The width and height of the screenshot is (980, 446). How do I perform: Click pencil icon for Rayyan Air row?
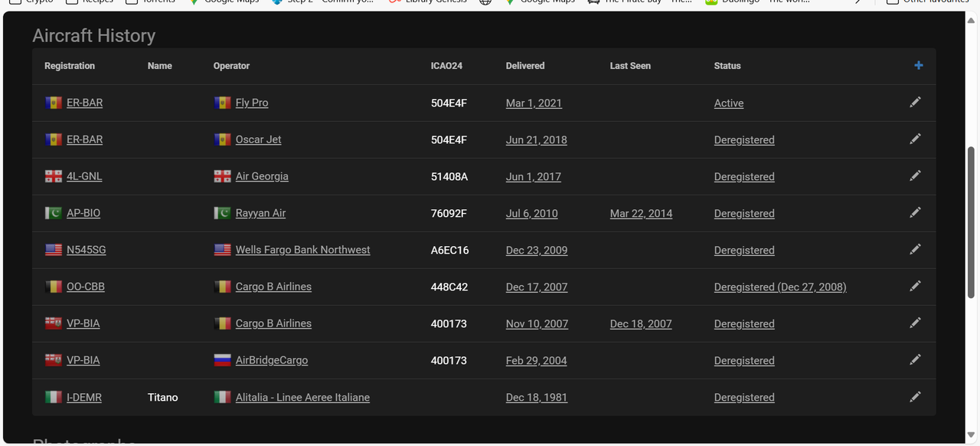pyautogui.click(x=915, y=212)
